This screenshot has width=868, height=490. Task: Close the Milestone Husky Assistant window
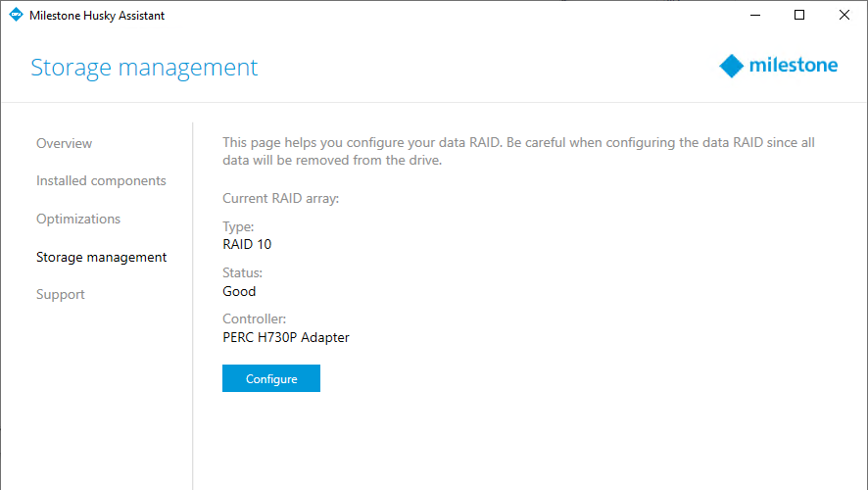click(x=844, y=15)
